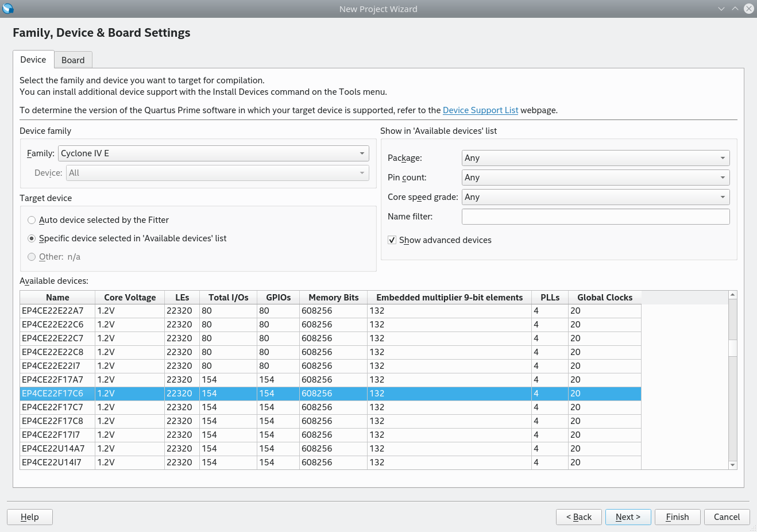The height and width of the screenshot is (532, 757).
Task: Go back with the < Back button
Action: pyautogui.click(x=579, y=517)
